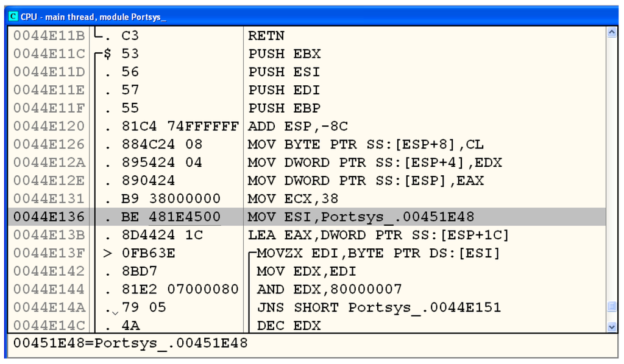The width and height of the screenshot is (624, 364).
Task: Click the '$' function entry marker at 0044E11C
Action: pyautogui.click(x=107, y=54)
